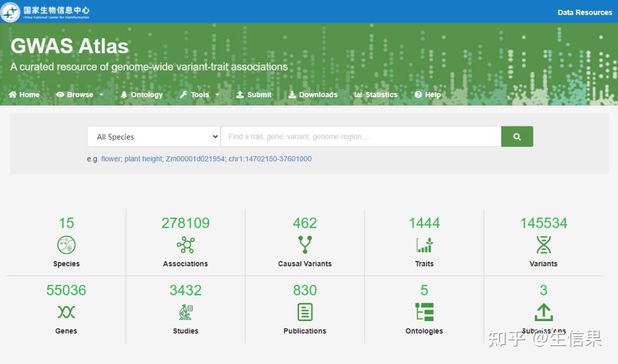618x364 pixels.
Task: Click the submissions count 3
Action: pos(544,290)
